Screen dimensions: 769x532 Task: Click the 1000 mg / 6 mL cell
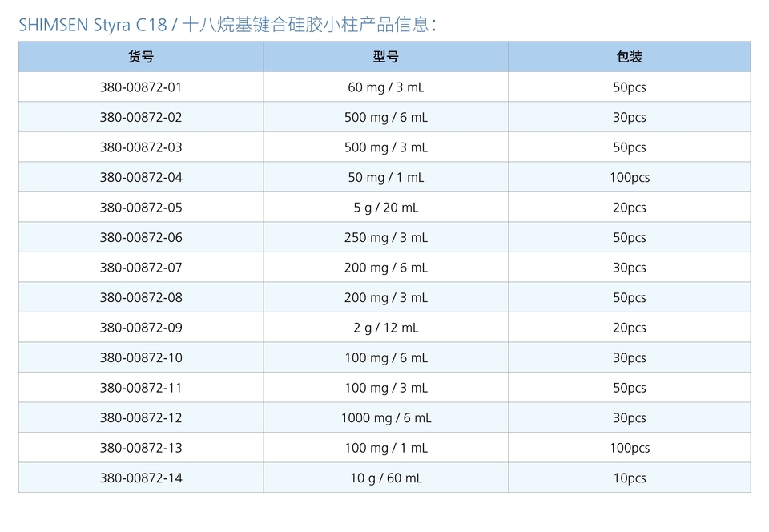[x=385, y=417]
